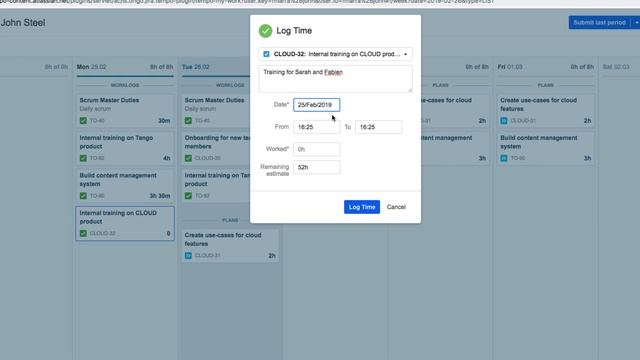Viewport: 640px width, 360px height.
Task: Select Tuesday Create use-cases for cloud features plan
Action: click(x=230, y=245)
